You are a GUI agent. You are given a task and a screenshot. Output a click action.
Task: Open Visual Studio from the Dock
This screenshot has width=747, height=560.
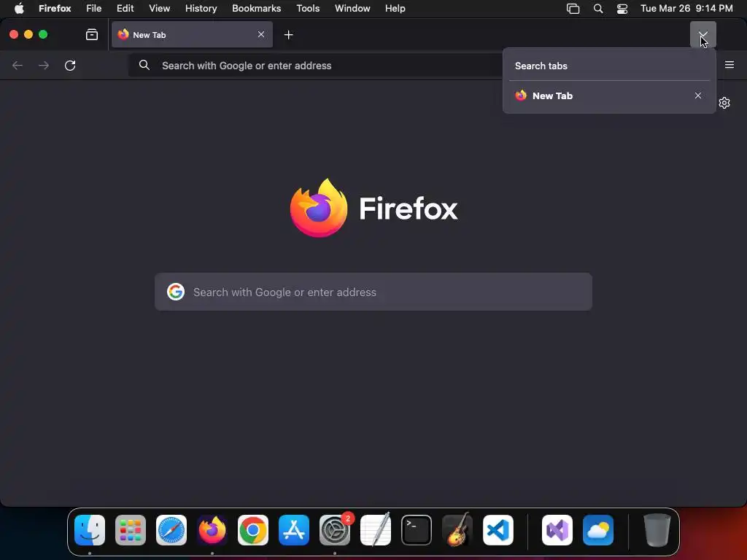coord(557,530)
